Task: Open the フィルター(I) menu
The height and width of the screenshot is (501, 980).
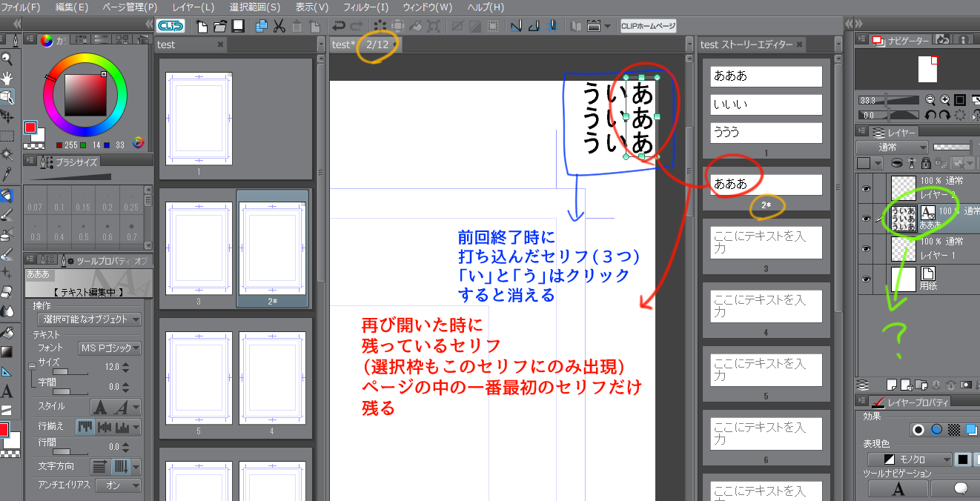Action: (366, 7)
